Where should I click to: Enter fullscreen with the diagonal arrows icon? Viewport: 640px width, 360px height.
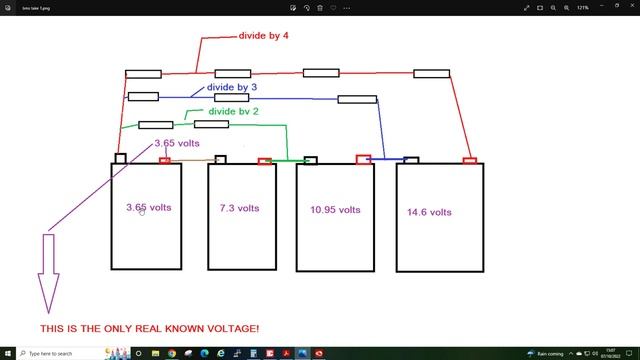[527, 8]
